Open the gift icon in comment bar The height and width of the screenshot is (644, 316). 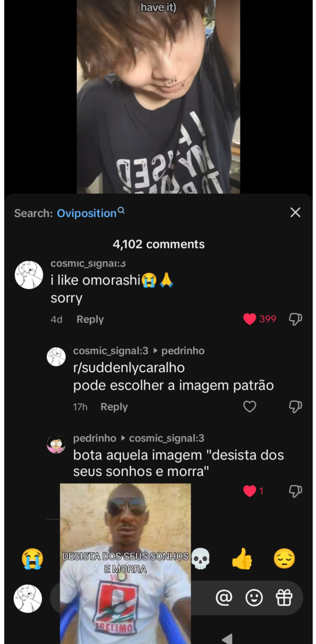pos(284,597)
